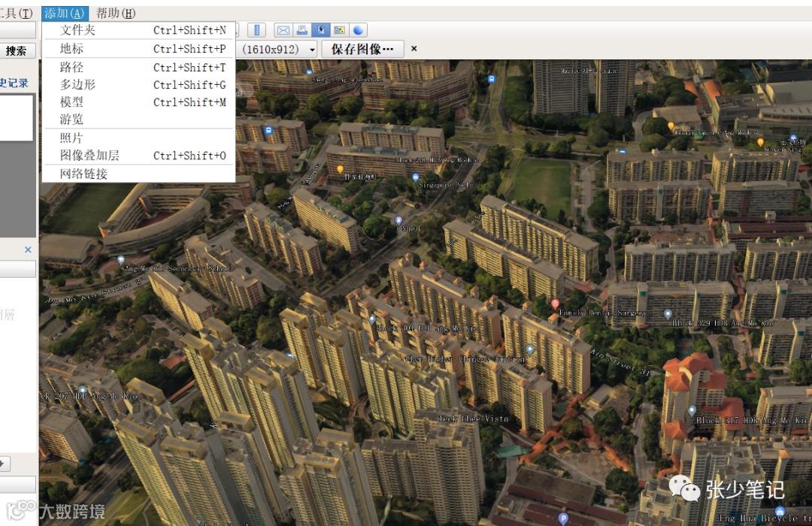Click the Block 329 HDB placemark

(x=668, y=314)
